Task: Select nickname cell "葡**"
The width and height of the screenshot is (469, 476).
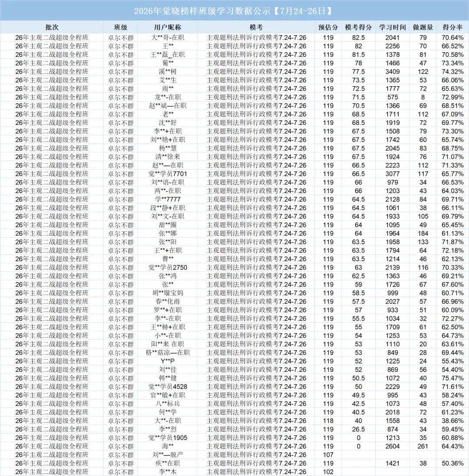Action: tap(168, 63)
